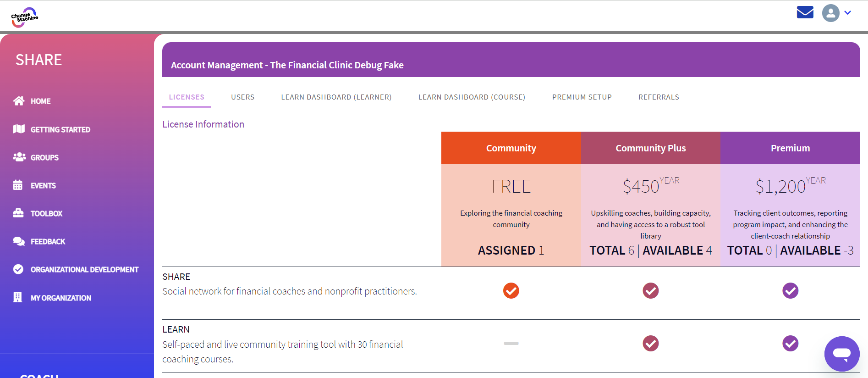This screenshot has width=868, height=378.
Task: Click the Change Machine logo
Action: tap(24, 17)
